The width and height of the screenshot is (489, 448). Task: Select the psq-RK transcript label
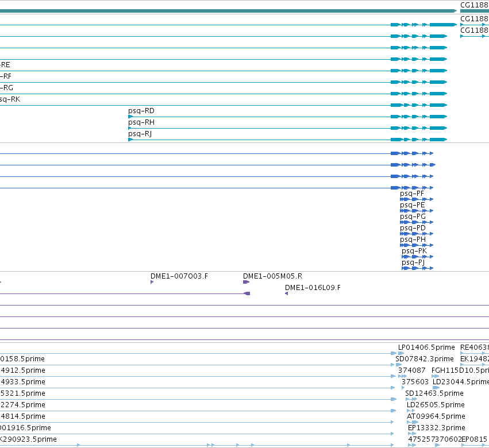tap(10, 99)
